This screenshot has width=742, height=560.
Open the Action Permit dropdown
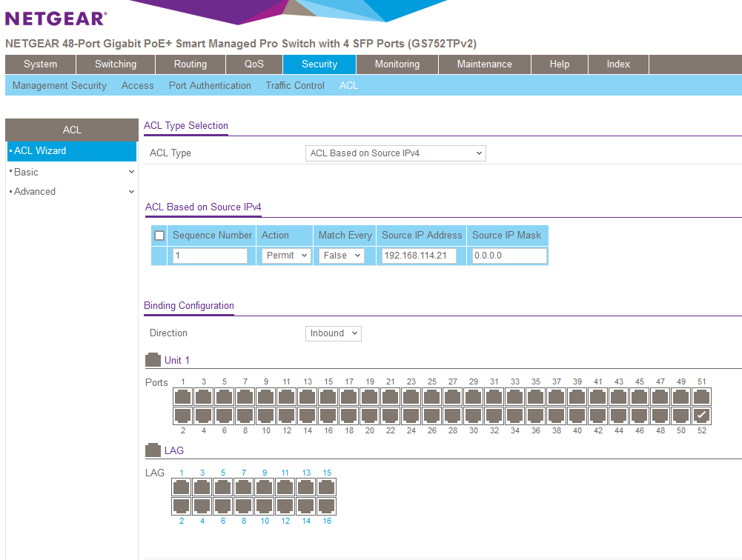(x=286, y=256)
